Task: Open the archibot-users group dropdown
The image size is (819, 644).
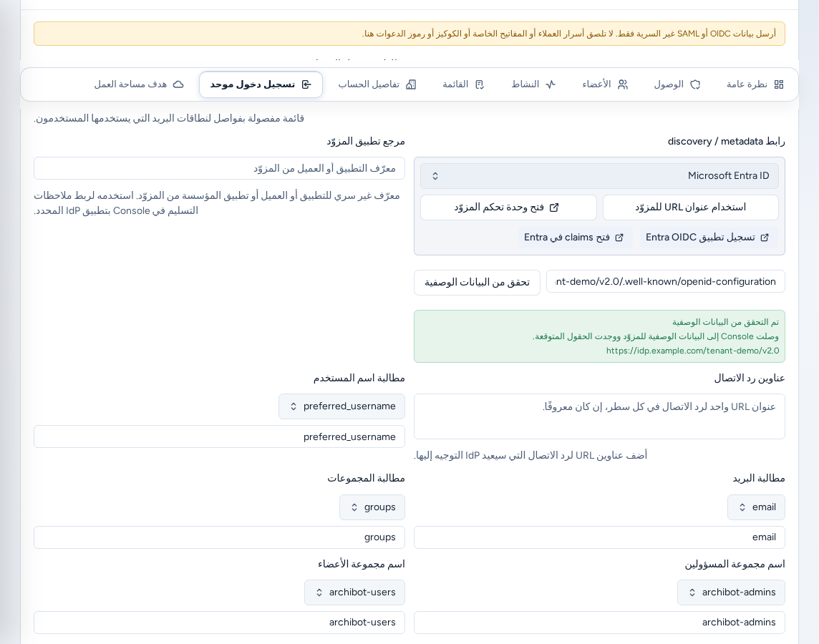Action: point(354,592)
